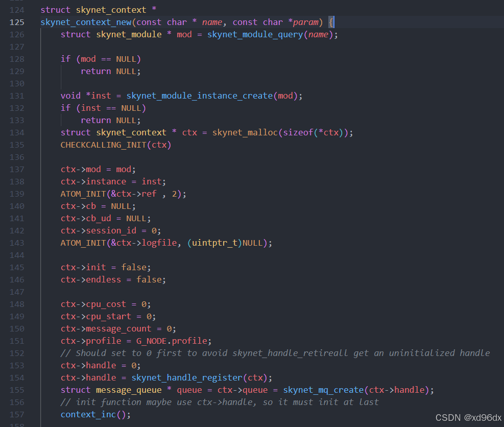Click ctx->endless on line 146

[91, 279]
